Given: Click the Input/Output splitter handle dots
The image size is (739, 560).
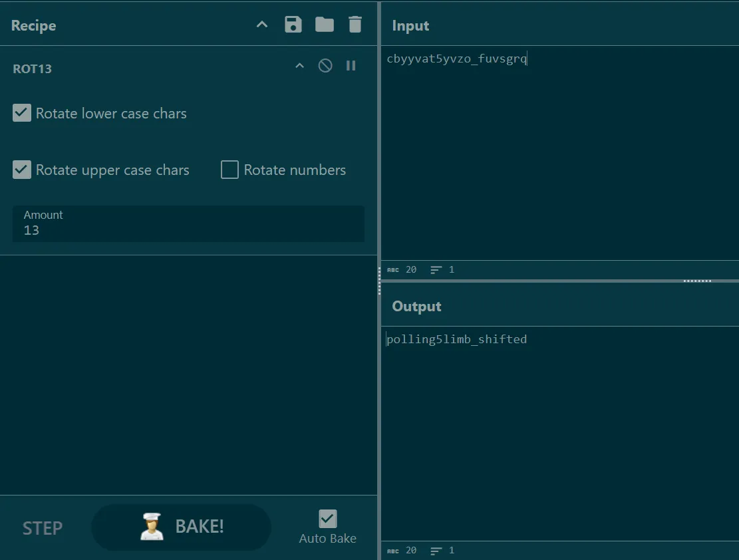Looking at the screenshot, I should 697,281.
